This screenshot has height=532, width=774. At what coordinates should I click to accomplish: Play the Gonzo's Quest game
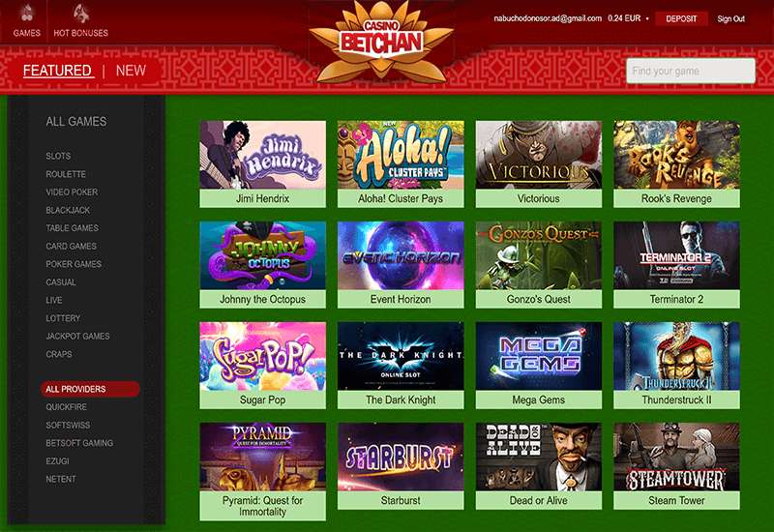[x=539, y=255]
